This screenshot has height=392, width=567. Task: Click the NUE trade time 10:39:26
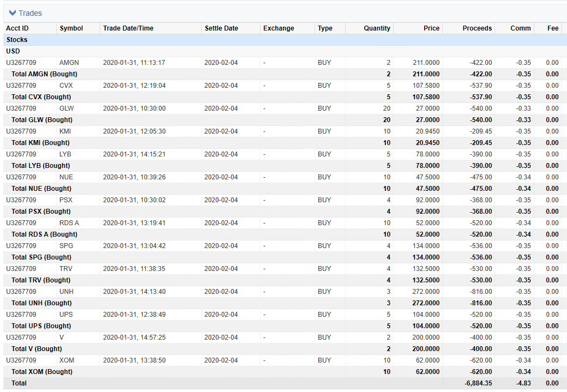tap(153, 177)
